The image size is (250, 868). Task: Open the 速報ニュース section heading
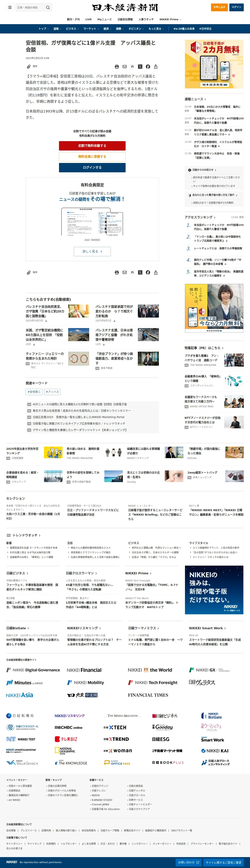point(195,99)
